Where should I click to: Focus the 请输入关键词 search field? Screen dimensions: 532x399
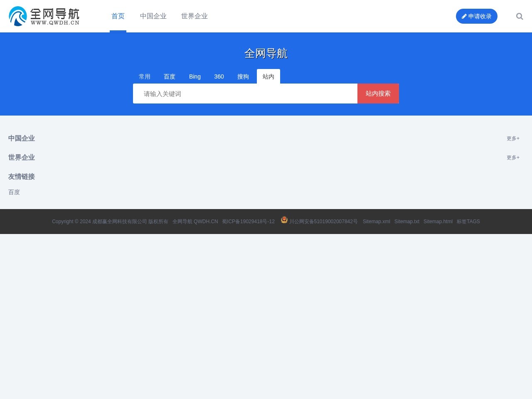[245, 94]
